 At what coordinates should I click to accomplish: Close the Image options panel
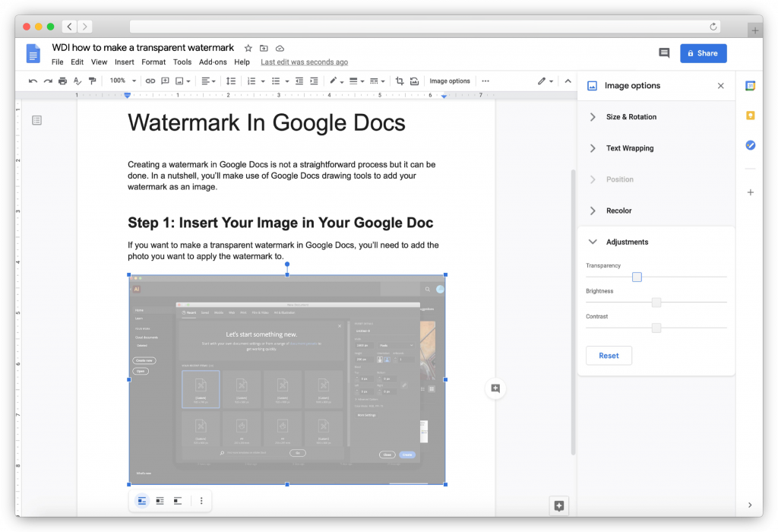tap(721, 86)
